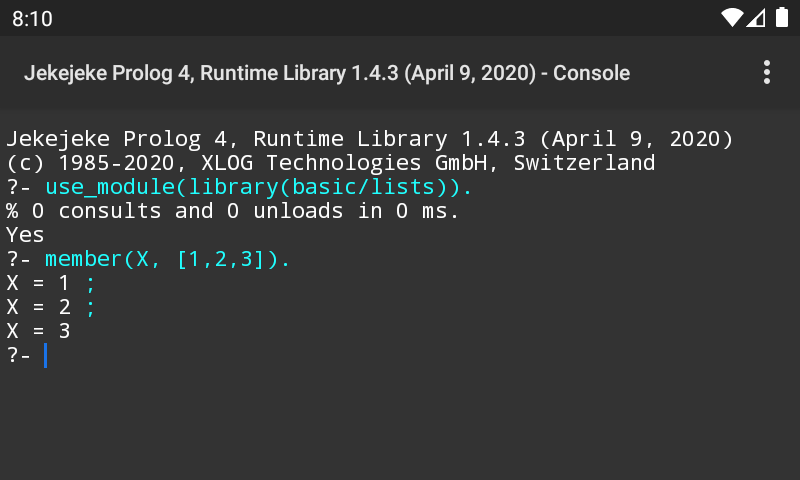Click the XLOG Technologies copyright line

click(331, 163)
